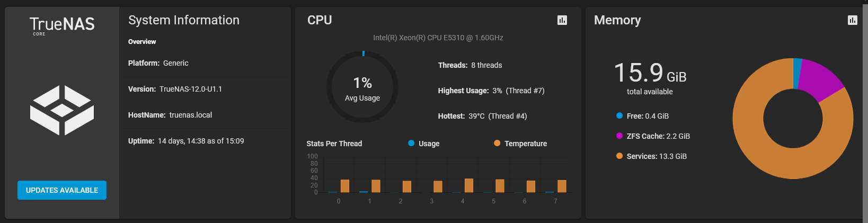
Task: Click the TrueNAS CORE wordmark
Action: (62, 25)
